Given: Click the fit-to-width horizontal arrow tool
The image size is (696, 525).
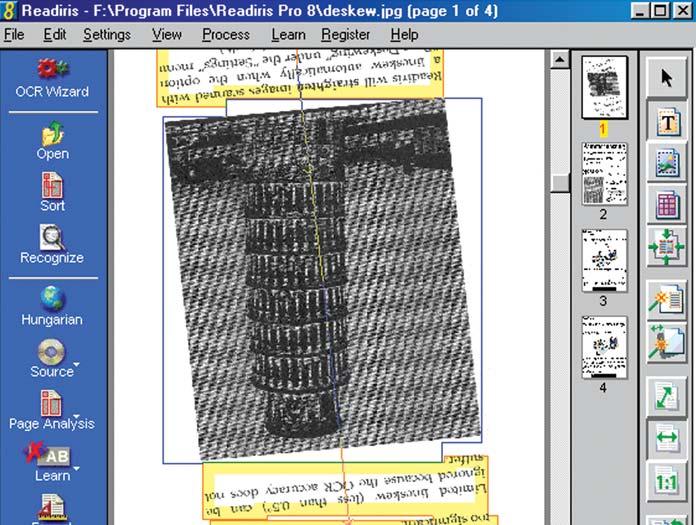Looking at the screenshot, I should 667,439.
